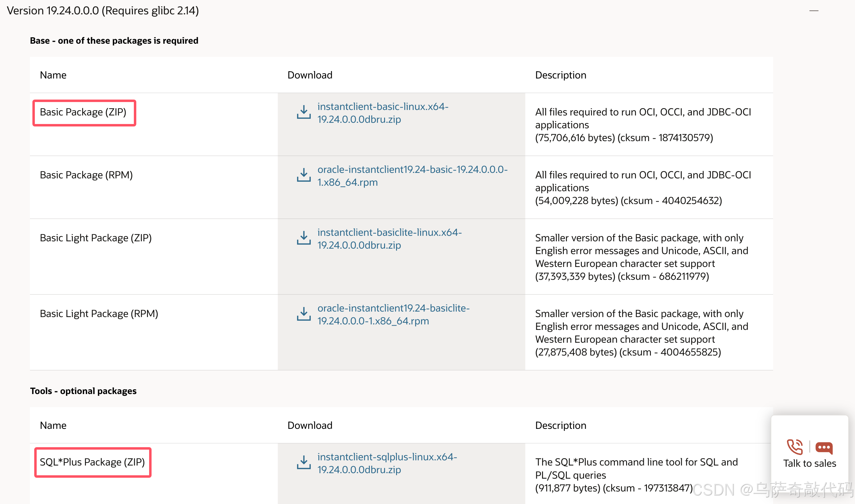Viewport: 855px width, 504px height.
Task: Click download icon for instantclient-basic-linux zip
Action: click(304, 112)
